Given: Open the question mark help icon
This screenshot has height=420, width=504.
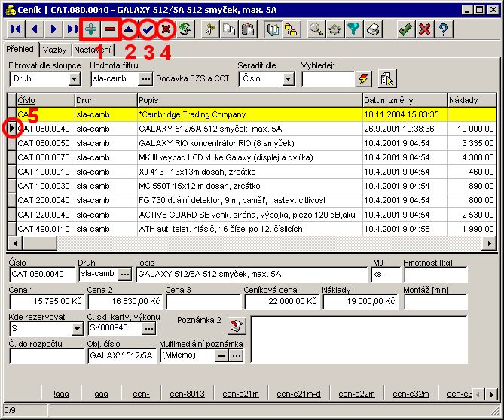Looking at the screenshot, I should point(444,29).
